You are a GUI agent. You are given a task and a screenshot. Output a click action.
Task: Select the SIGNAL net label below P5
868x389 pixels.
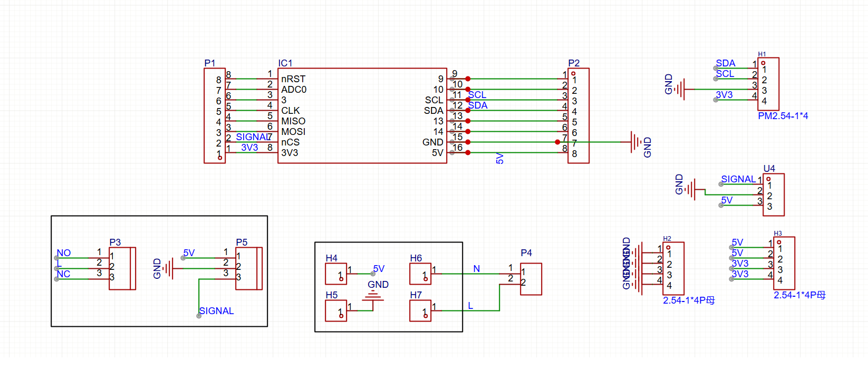click(x=216, y=311)
